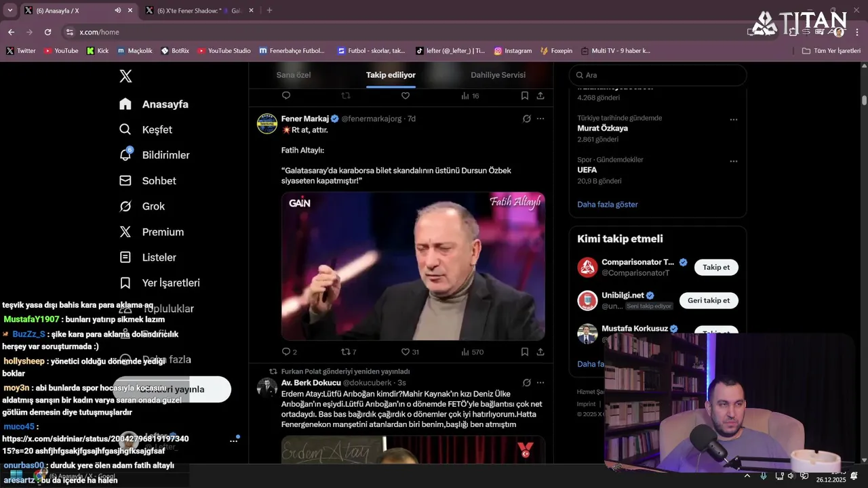
Task: Open Av. Berk Dokucu profile name
Action: [x=311, y=383]
